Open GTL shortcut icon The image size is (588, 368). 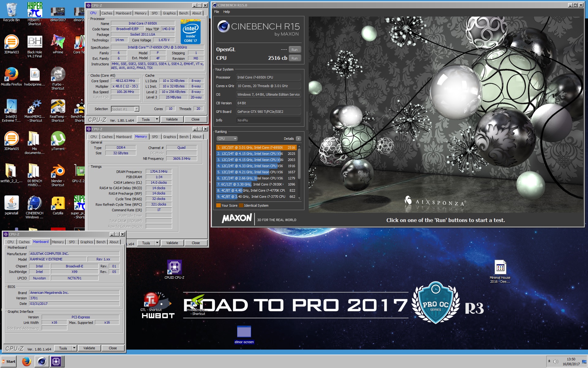[151, 302]
